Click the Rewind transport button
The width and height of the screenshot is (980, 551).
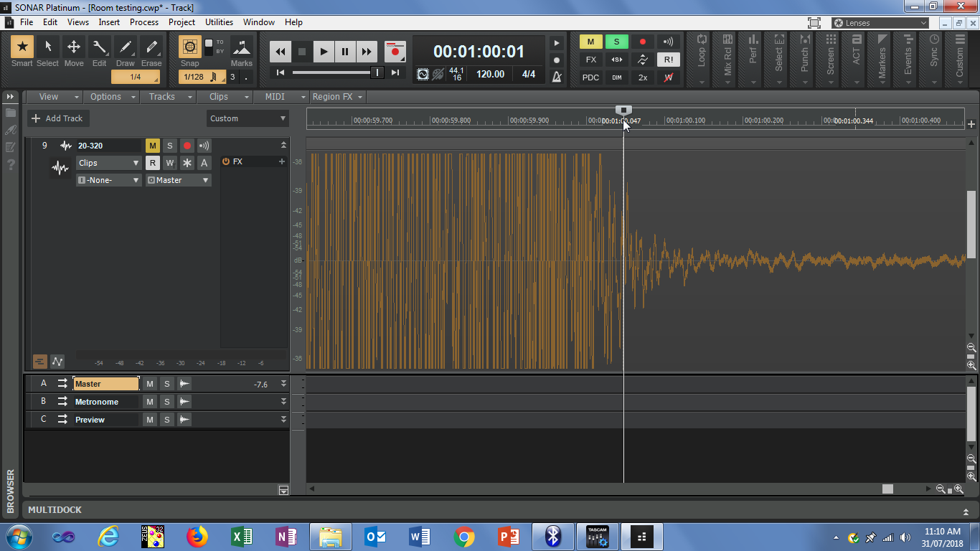point(281,52)
